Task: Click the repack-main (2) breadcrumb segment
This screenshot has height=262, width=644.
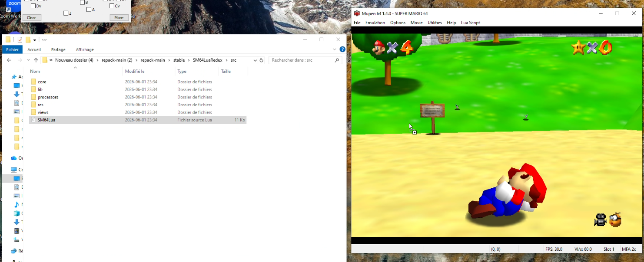Action: point(117,60)
